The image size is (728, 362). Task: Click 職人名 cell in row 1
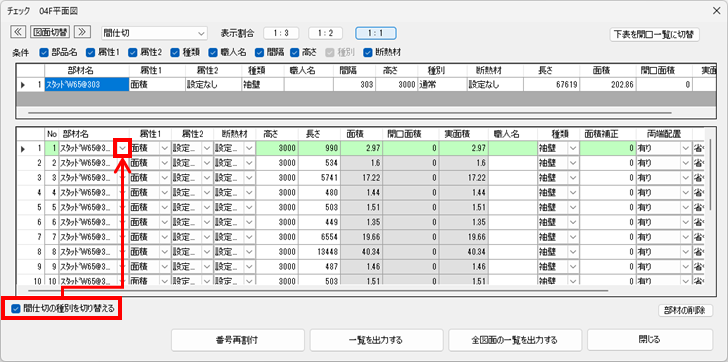pyautogui.click(x=513, y=148)
